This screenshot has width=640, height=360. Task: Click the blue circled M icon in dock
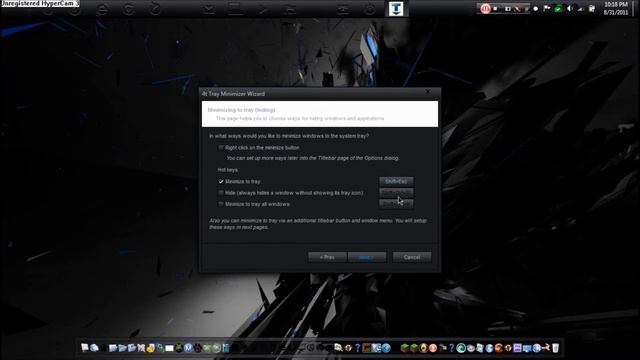pyautogui.click(x=188, y=348)
